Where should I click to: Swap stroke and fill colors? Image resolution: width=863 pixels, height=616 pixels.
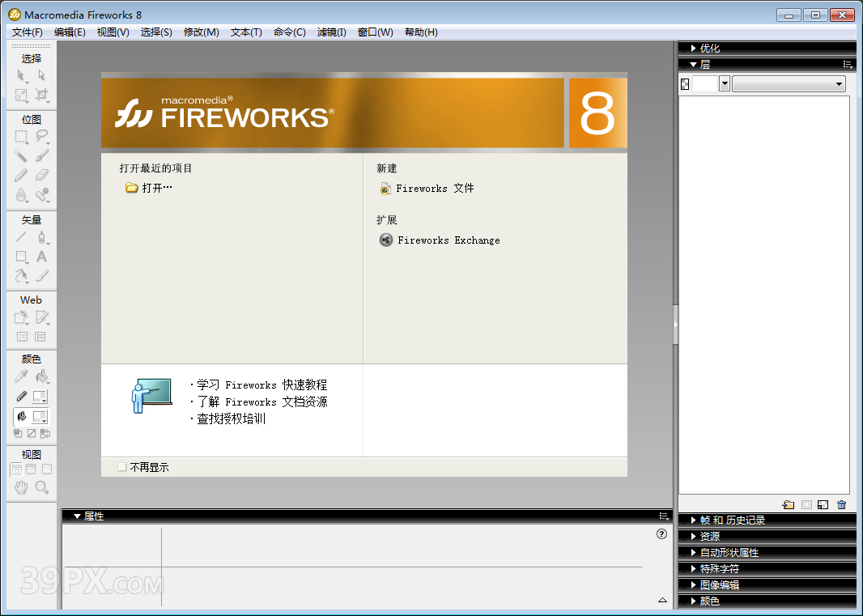[x=45, y=433]
